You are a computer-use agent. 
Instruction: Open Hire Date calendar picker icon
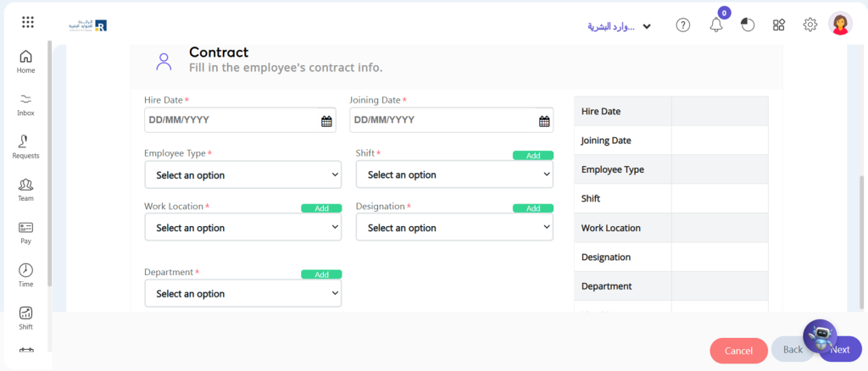[326, 121]
